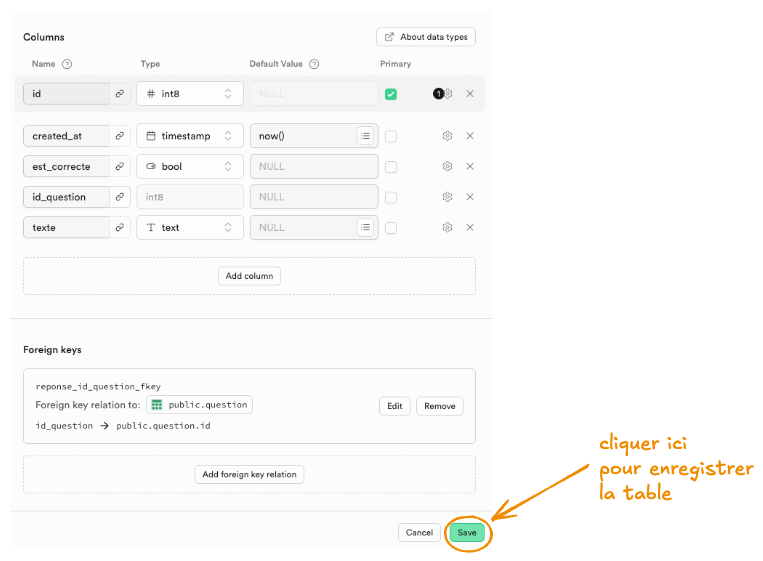Edit the reponse_id_question_fkey foreign key

(394, 406)
